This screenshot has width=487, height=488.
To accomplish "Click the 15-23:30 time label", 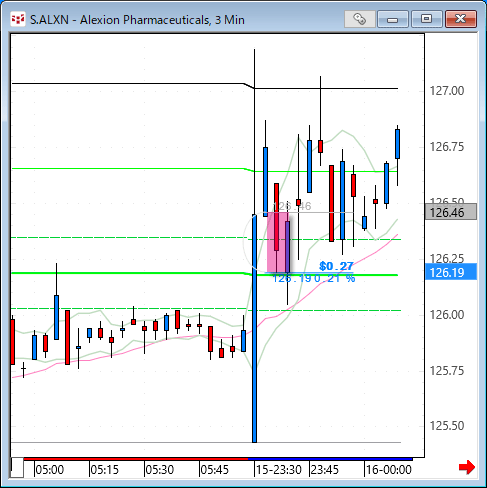I will coord(278,470).
